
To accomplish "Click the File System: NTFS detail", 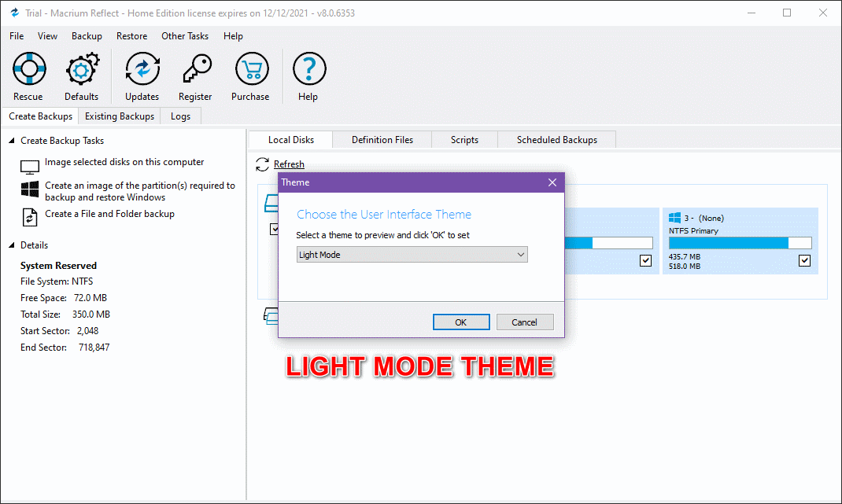I will [57, 281].
